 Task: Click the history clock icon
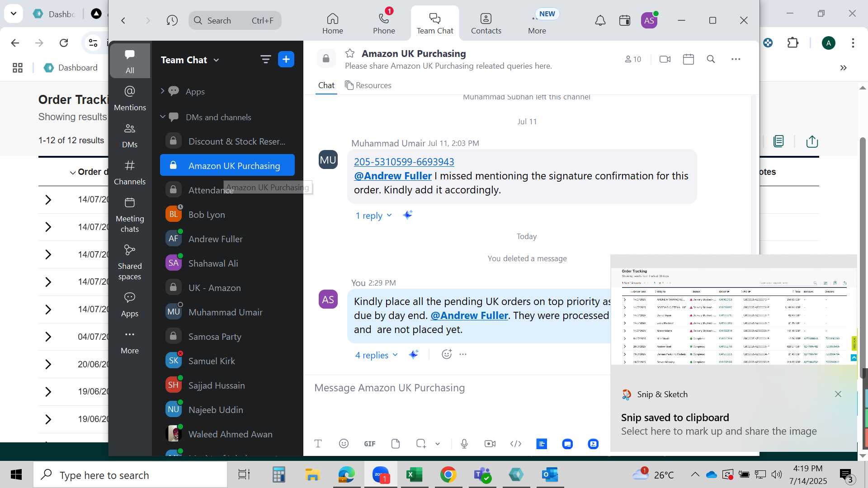pyautogui.click(x=172, y=20)
